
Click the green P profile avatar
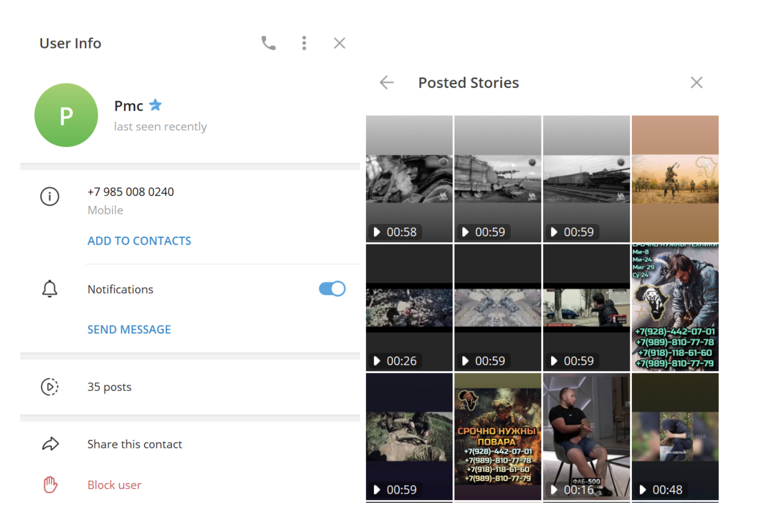[66, 115]
